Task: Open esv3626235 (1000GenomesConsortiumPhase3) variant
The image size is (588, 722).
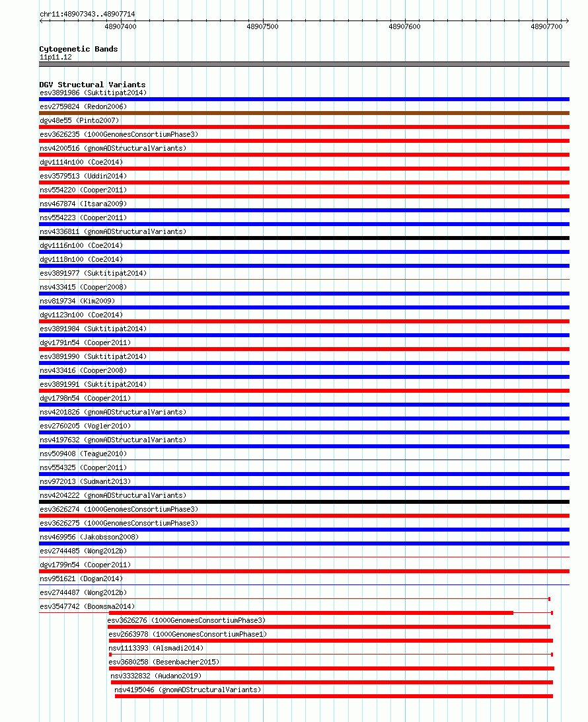Action: coord(119,134)
